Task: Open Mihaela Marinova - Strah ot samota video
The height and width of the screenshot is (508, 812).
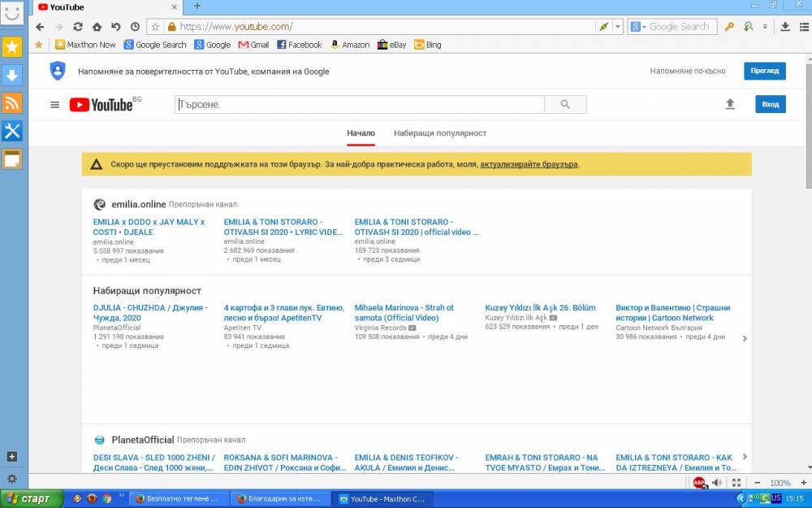Action: tap(404, 313)
